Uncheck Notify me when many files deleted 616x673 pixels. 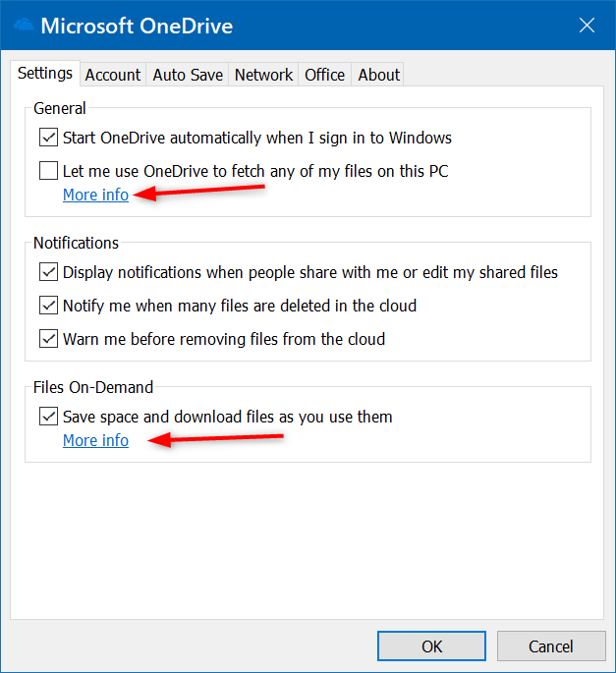(x=48, y=306)
